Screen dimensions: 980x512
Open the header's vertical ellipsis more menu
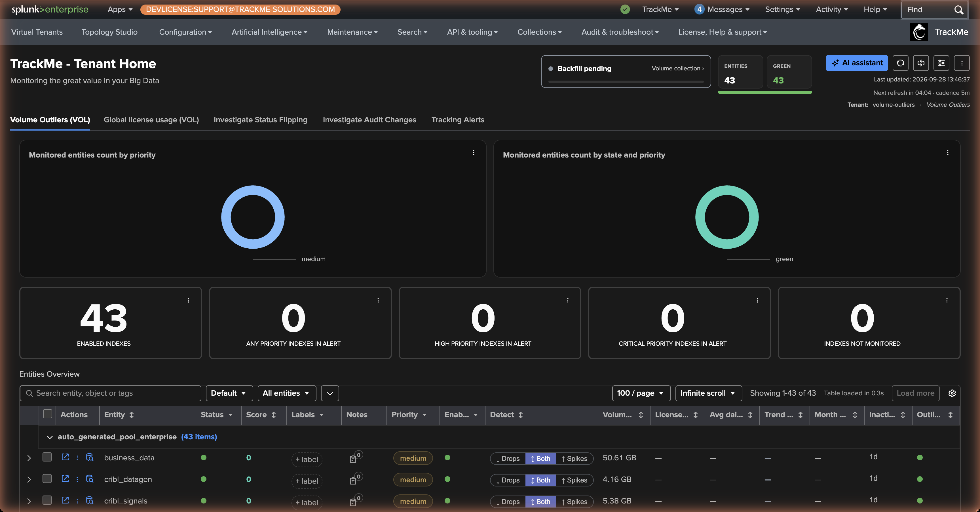962,63
